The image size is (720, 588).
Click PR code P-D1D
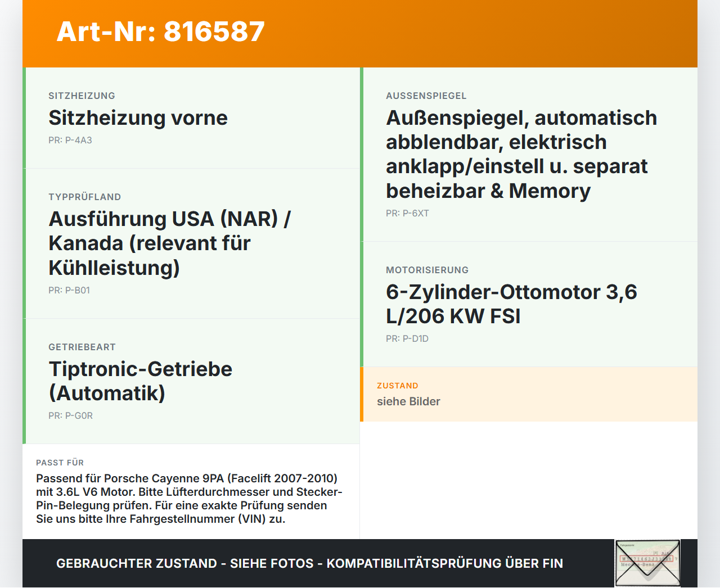[x=407, y=338]
